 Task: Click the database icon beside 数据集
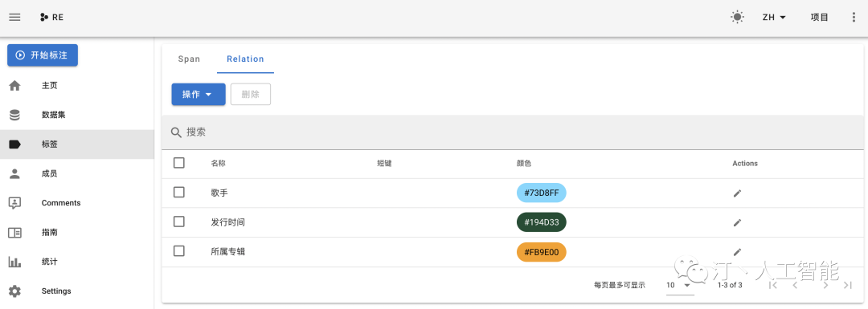click(15, 115)
